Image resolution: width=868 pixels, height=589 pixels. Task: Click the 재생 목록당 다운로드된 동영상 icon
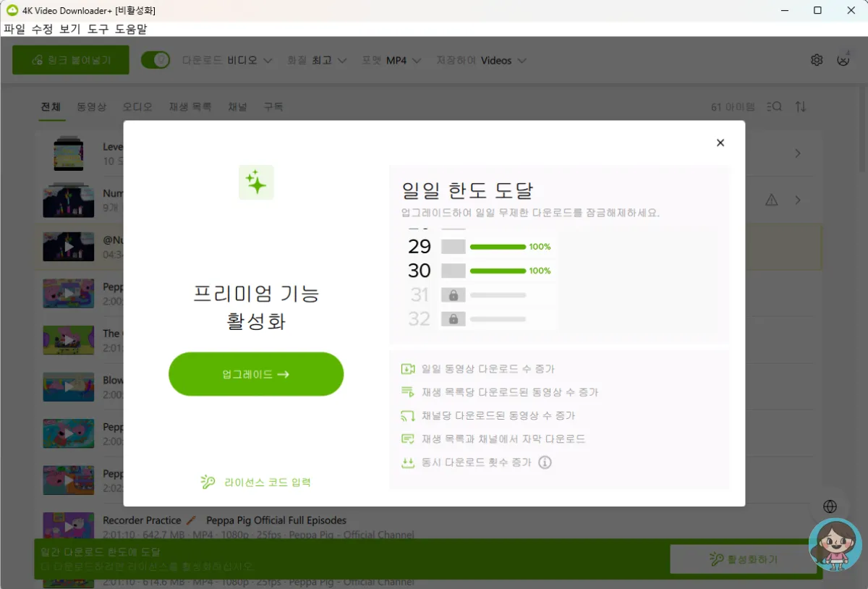(x=408, y=392)
